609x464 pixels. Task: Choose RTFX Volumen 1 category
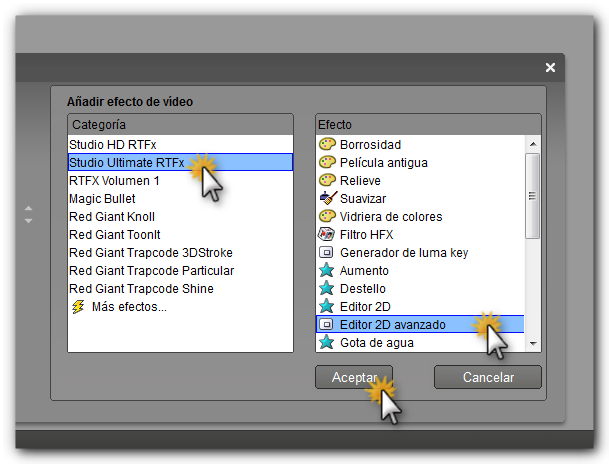[x=180, y=181]
